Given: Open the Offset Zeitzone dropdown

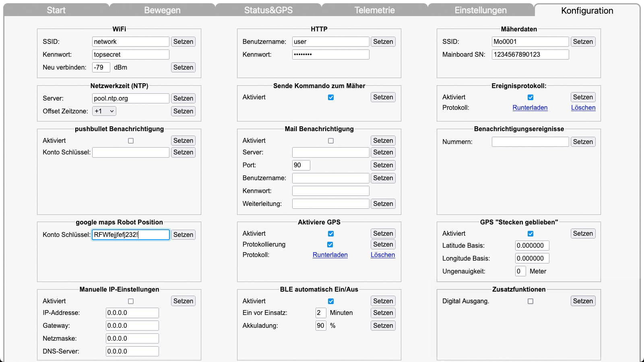Looking at the screenshot, I should pos(104,111).
